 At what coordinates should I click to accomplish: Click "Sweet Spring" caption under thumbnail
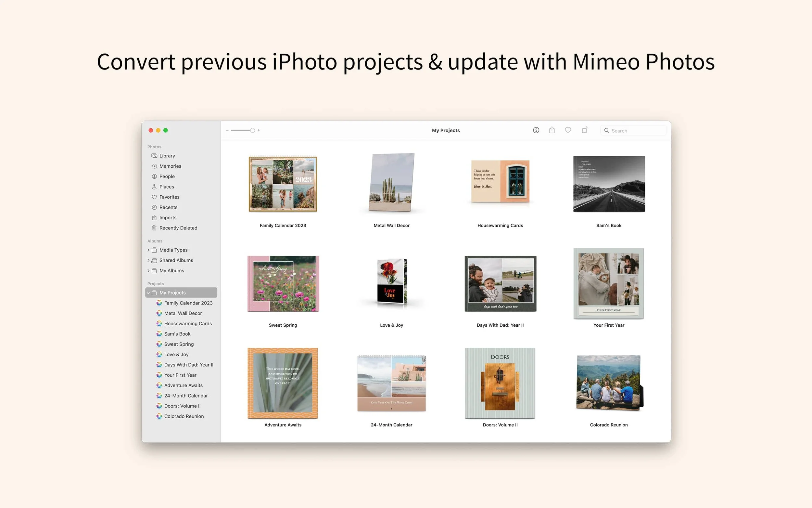283,325
